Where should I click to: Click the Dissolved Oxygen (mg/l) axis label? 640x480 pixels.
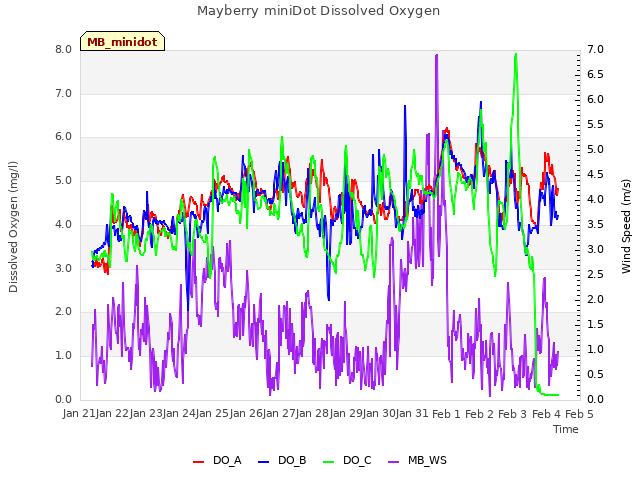(x=13, y=227)
